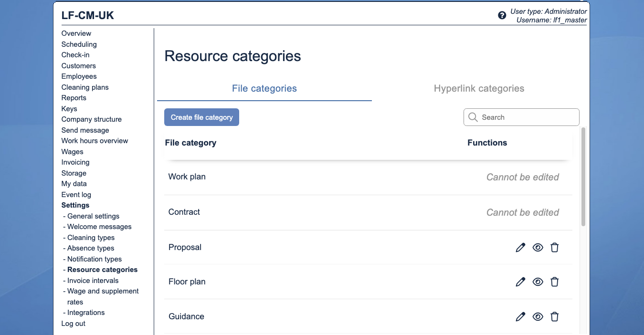Screen dimensions: 644x335
Task: Open the Invoice intervals settings link
Action: (x=93, y=281)
